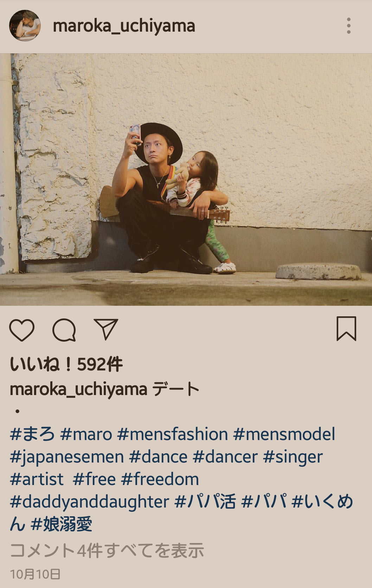The height and width of the screenshot is (588, 372).
Task: Share post via paper plane icon
Action: point(105,329)
